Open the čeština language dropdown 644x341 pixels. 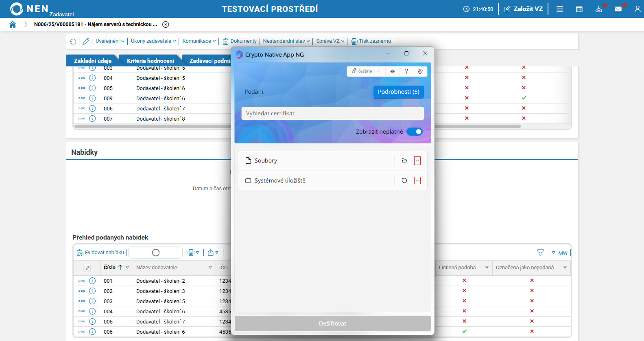[365, 71]
